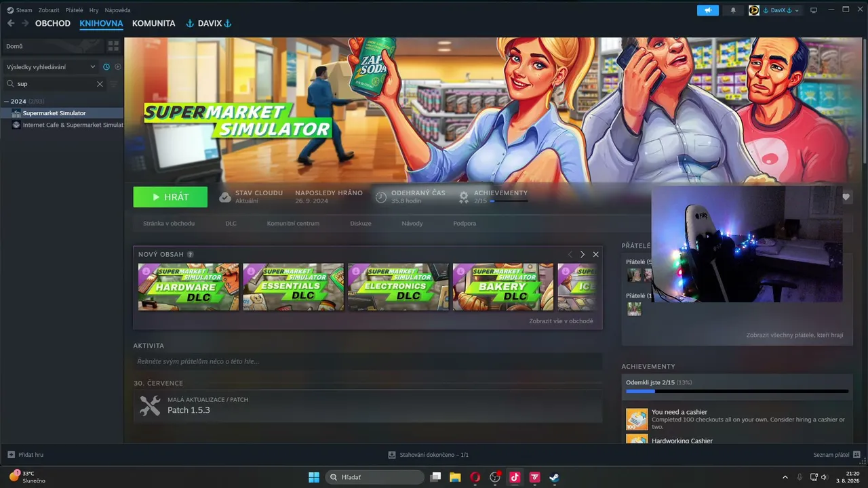Show next new content items

(582, 254)
